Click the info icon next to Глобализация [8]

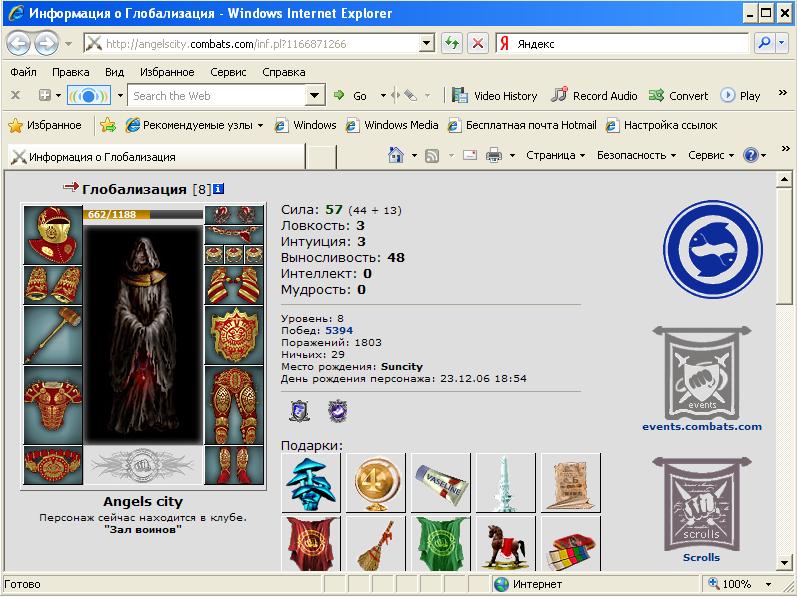(219, 189)
